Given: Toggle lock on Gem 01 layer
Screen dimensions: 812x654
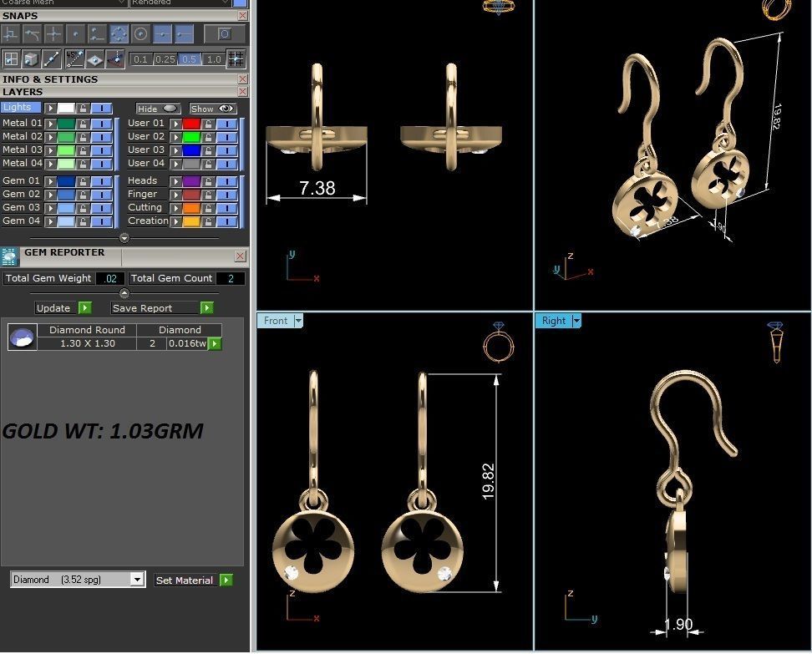Looking at the screenshot, I should (83, 181).
